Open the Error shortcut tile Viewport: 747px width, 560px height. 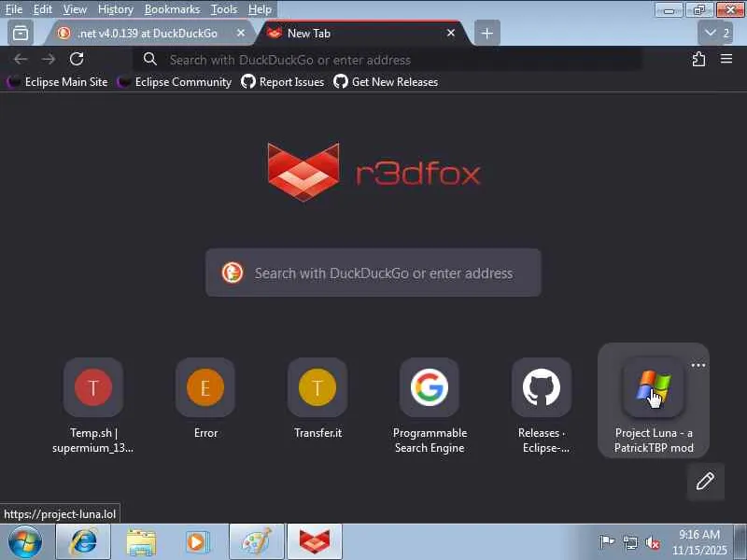[x=205, y=399]
